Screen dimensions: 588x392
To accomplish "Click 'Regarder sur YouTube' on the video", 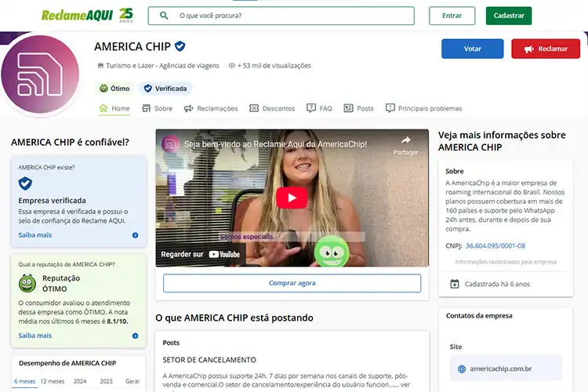I will (x=200, y=254).
